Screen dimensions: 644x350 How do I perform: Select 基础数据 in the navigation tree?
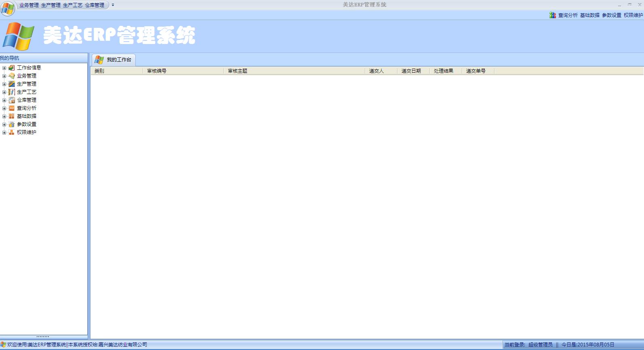click(27, 116)
